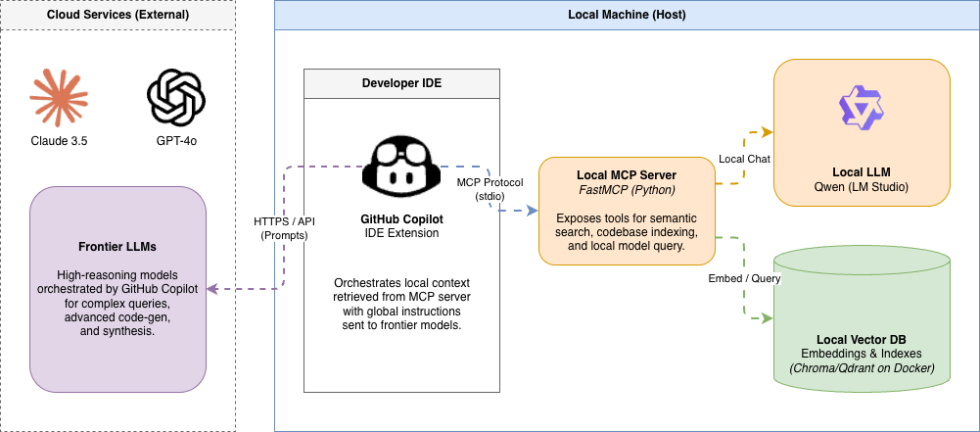Click the 'Embed / Query' edge label

744,278
